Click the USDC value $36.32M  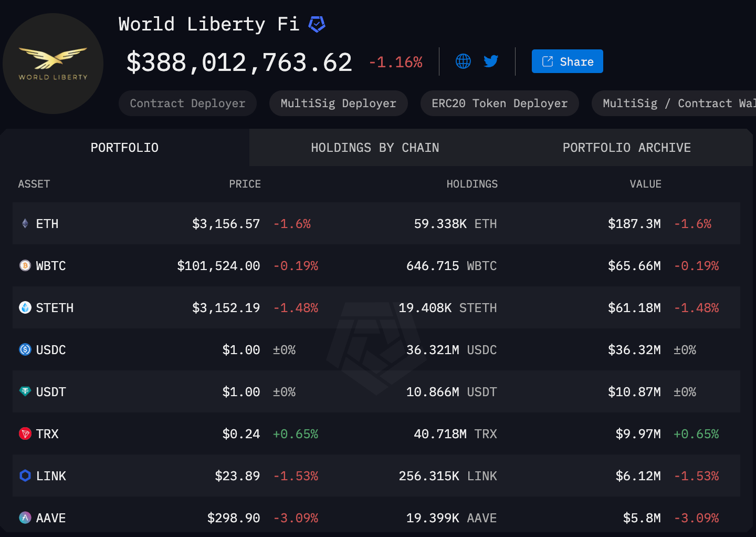click(x=634, y=350)
